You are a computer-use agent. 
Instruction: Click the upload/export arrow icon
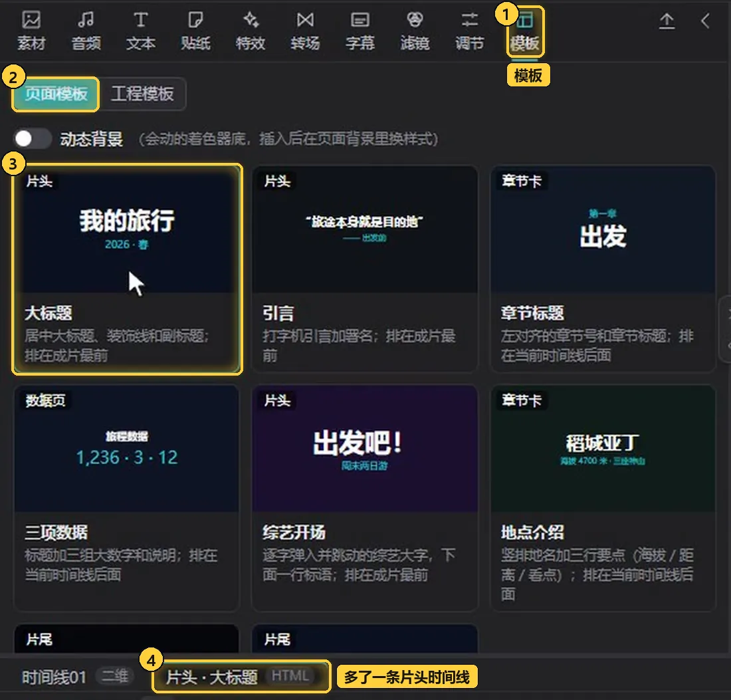point(667,21)
